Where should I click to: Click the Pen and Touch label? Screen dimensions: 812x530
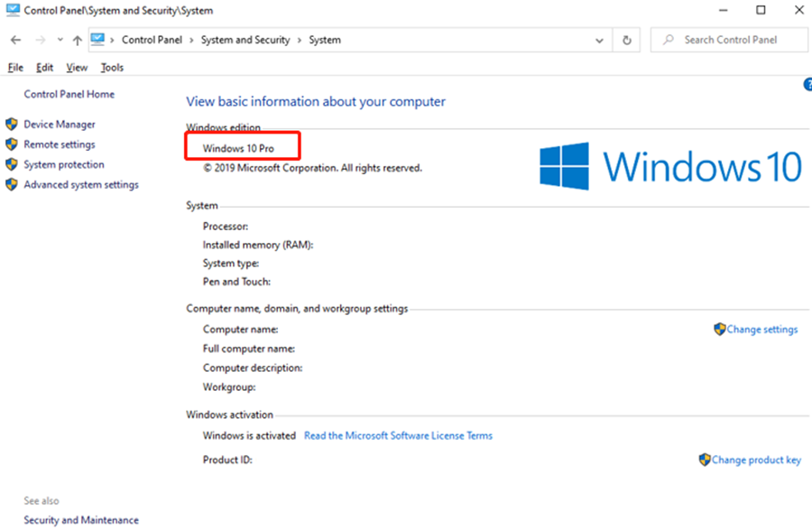(236, 282)
